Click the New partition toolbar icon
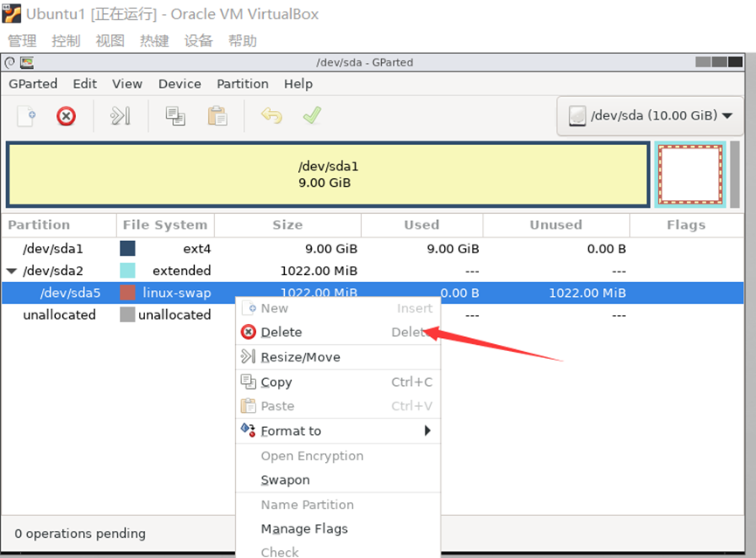The height and width of the screenshot is (558, 756). click(26, 116)
